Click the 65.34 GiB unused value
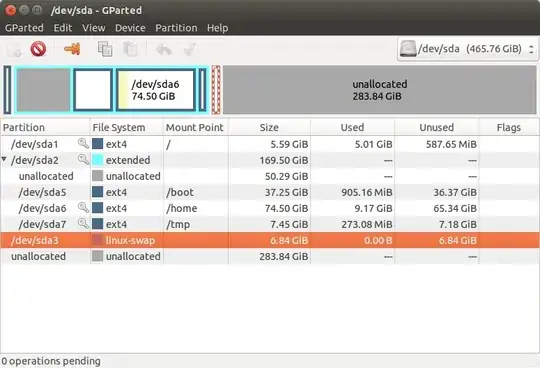Screen dimensions: 540x368 point(455,208)
